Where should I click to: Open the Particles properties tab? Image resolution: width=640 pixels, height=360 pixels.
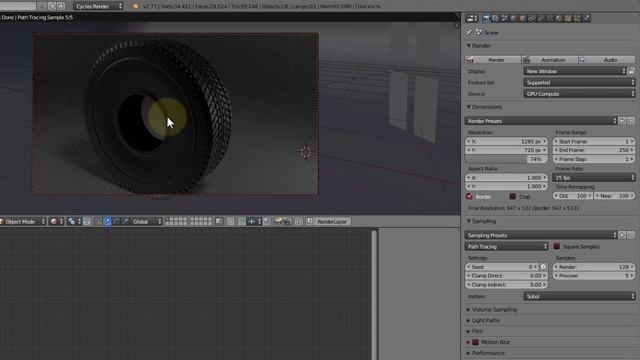tap(577, 18)
